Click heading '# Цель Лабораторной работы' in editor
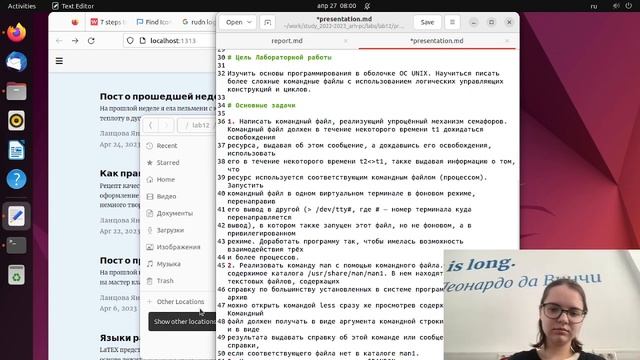The image size is (640, 360). (280, 58)
